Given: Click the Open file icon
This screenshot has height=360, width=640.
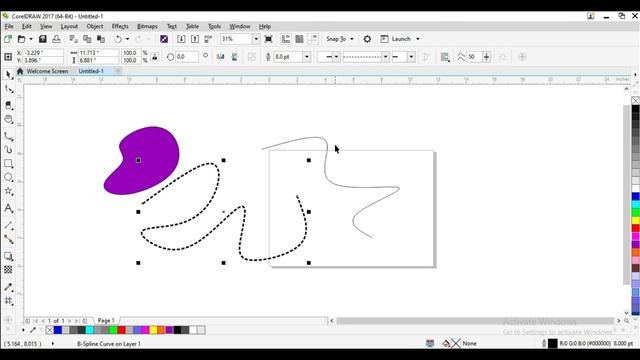Looking at the screenshot, I should (x=21, y=39).
